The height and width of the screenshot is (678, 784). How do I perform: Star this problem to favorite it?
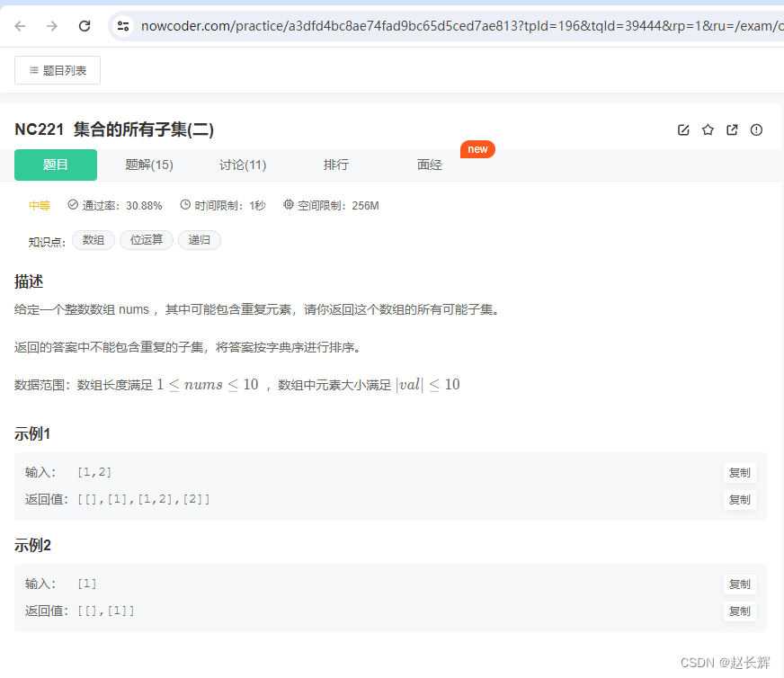click(x=708, y=129)
